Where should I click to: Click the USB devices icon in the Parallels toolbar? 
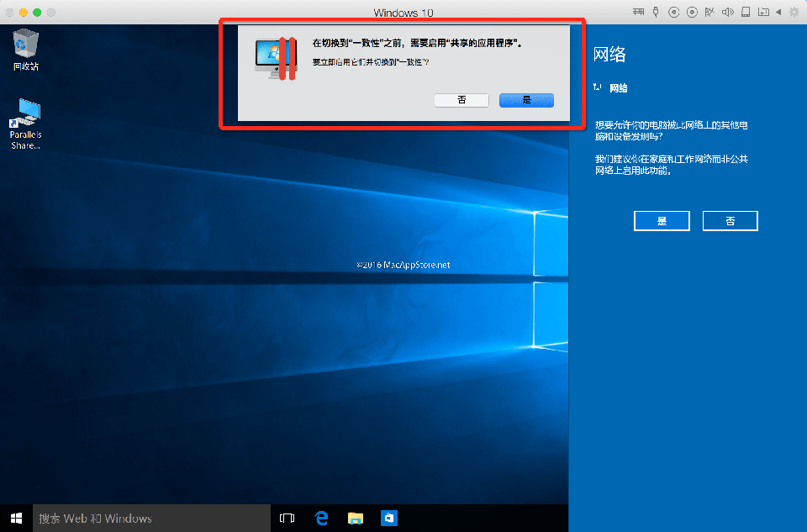coord(655,12)
